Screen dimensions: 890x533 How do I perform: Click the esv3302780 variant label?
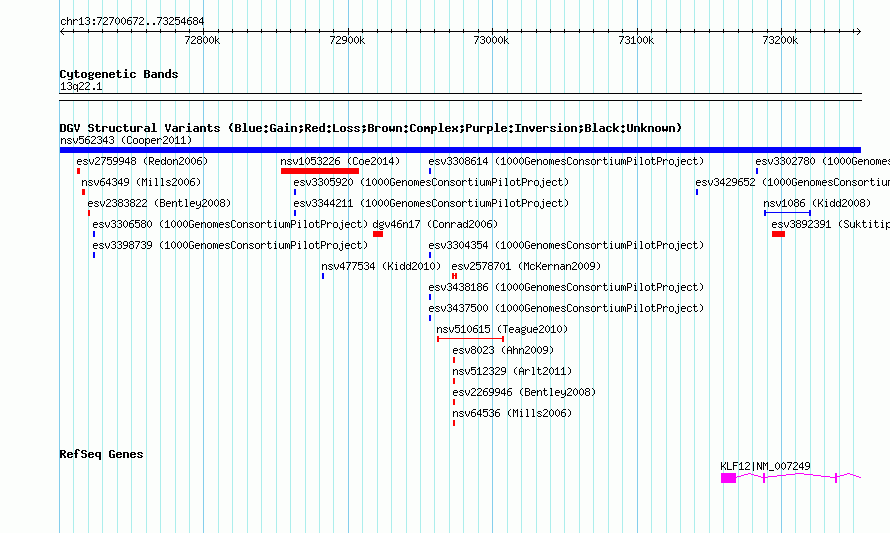point(822,161)
